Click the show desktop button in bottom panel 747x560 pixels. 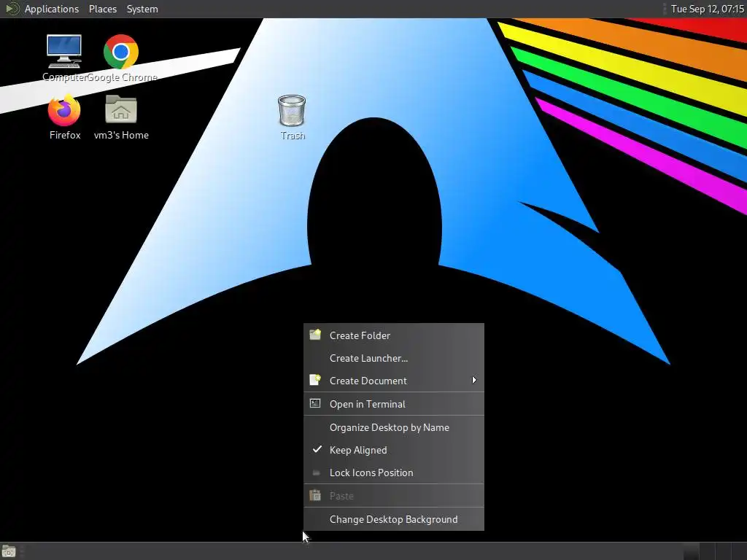(9, 551)
